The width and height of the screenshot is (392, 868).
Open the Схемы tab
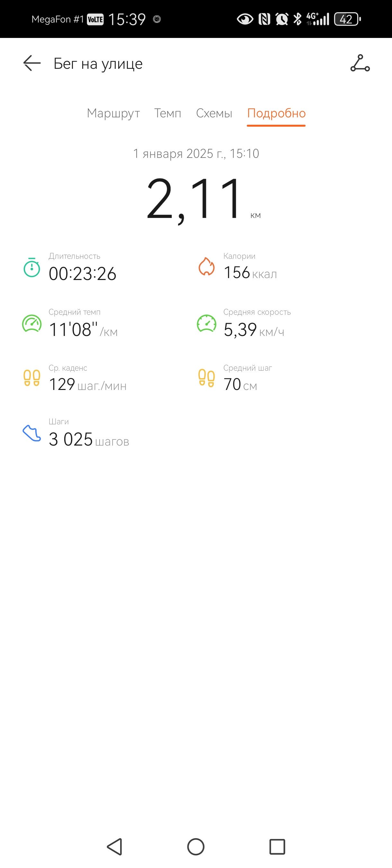[x=214, y=113]
